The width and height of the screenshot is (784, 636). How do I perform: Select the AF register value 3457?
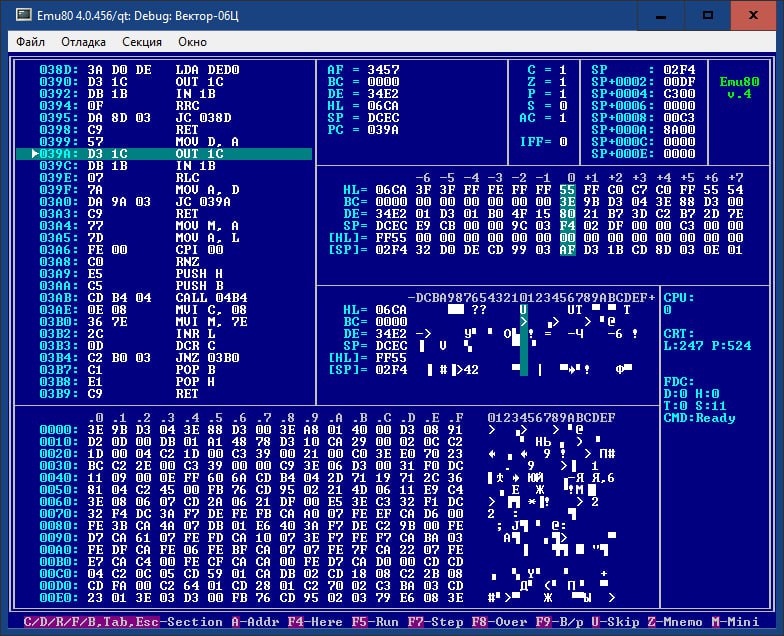pyautogui.click(x=383, y=69)
